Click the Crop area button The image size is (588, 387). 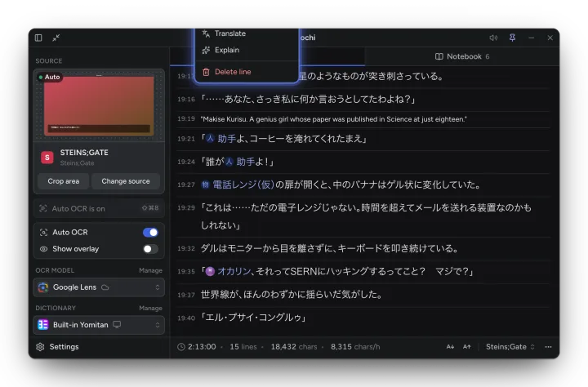pos(64,181)
